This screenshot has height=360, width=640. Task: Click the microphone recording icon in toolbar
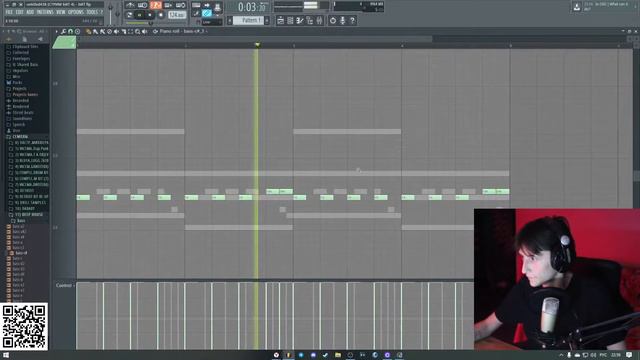point(342,20)
